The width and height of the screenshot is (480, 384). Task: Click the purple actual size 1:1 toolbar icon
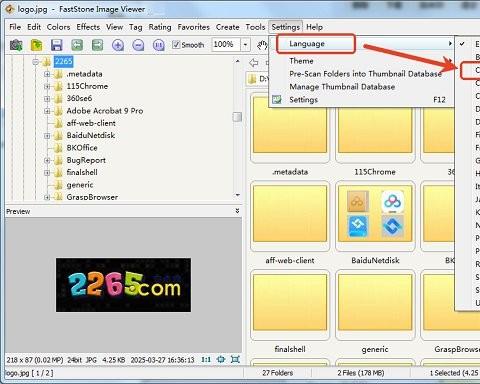click(x=159, y=45)
